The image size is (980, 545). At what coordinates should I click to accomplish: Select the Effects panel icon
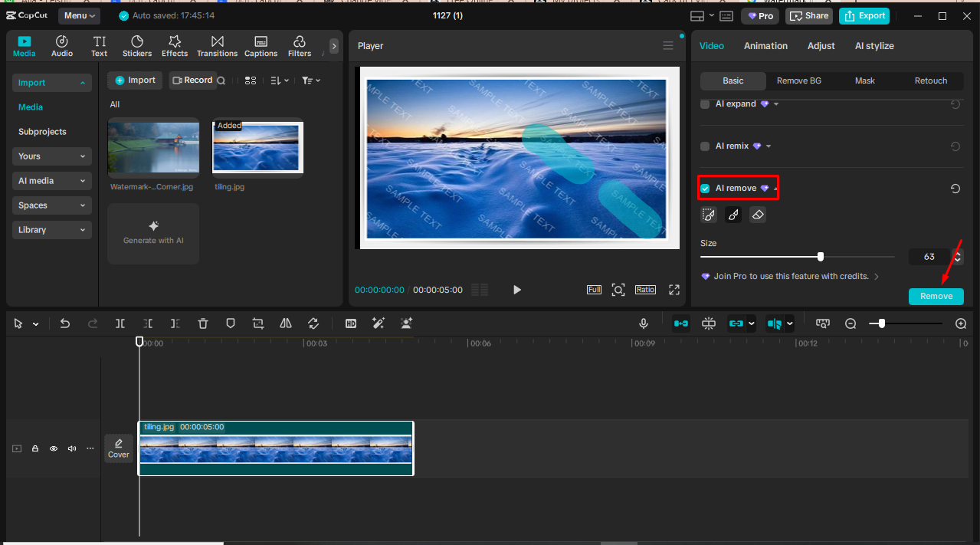click(x=175, y=45)
